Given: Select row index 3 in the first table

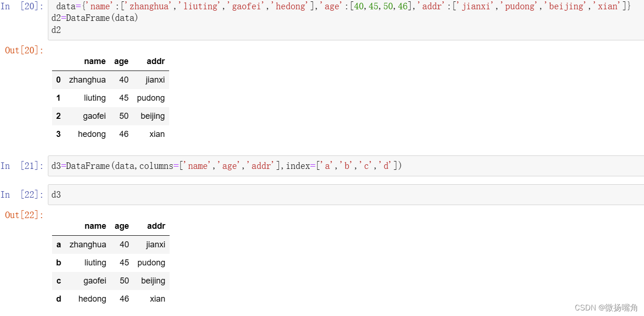Looking at the screenshot, I should pyautogui.click(x=58, y=134).
